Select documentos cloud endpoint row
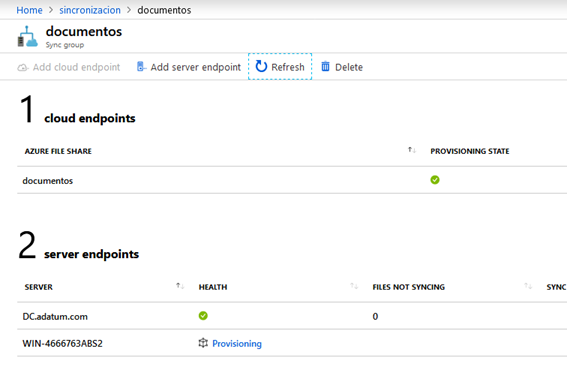This screenshot has width=567, height=391. [292, 180]
